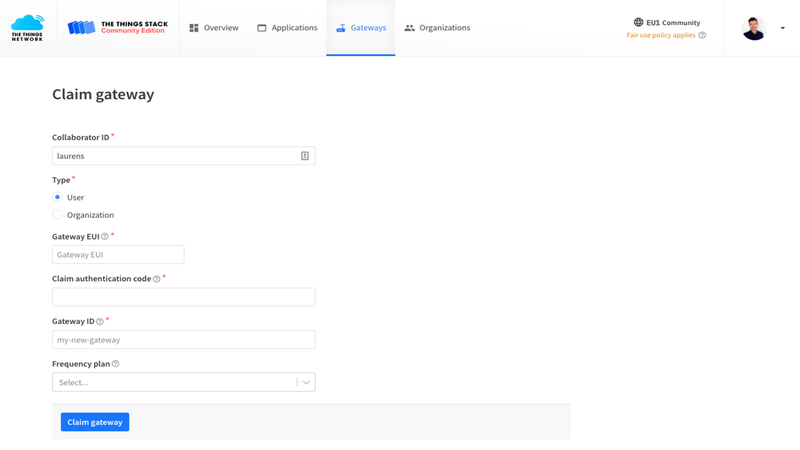Screen dimensions: 800x450
Task: Click help icon beside Claim authentication code
Action: click(x=157, y=279)
